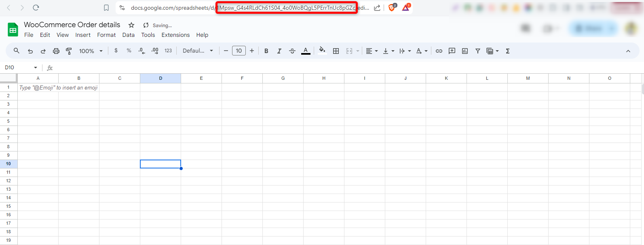
Task: Open the functions sigma menu
Action: pos(508,51)
